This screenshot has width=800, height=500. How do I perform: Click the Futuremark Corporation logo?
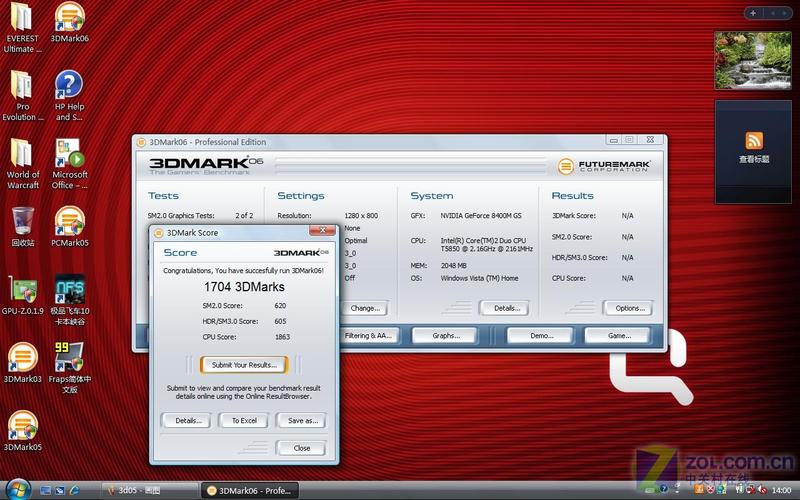(604, 166)
